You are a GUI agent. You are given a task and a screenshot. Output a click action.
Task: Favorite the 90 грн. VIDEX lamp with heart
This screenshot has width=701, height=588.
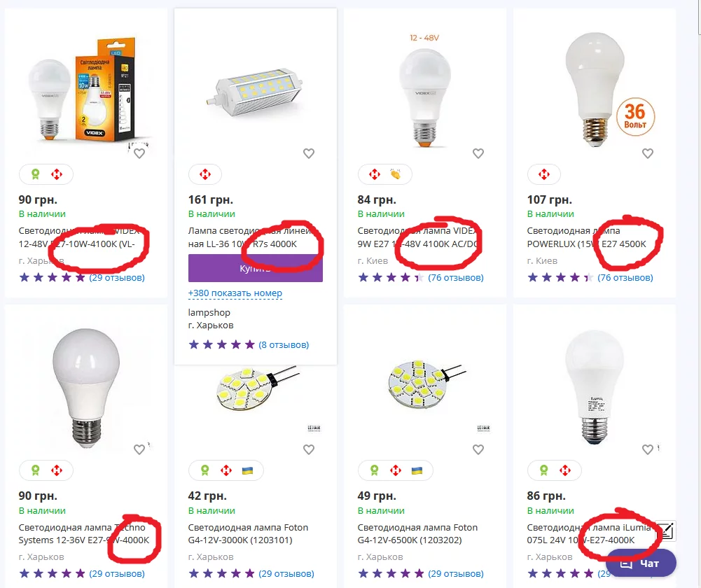[139, 154]
